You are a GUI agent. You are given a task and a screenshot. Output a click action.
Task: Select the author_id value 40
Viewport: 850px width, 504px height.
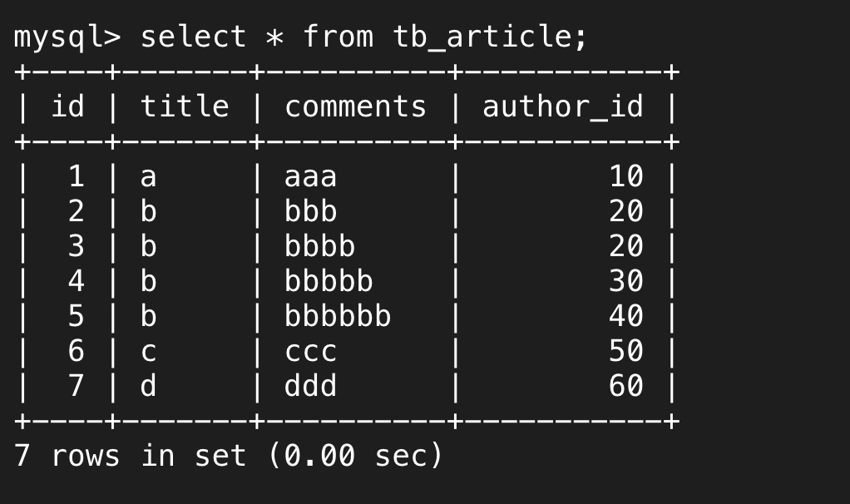625,316
